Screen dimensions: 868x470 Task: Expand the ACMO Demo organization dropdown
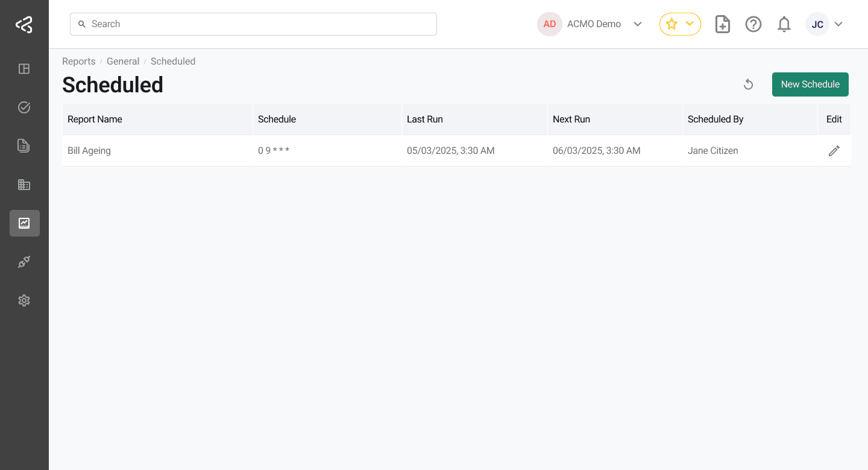[x=637, y=24]
